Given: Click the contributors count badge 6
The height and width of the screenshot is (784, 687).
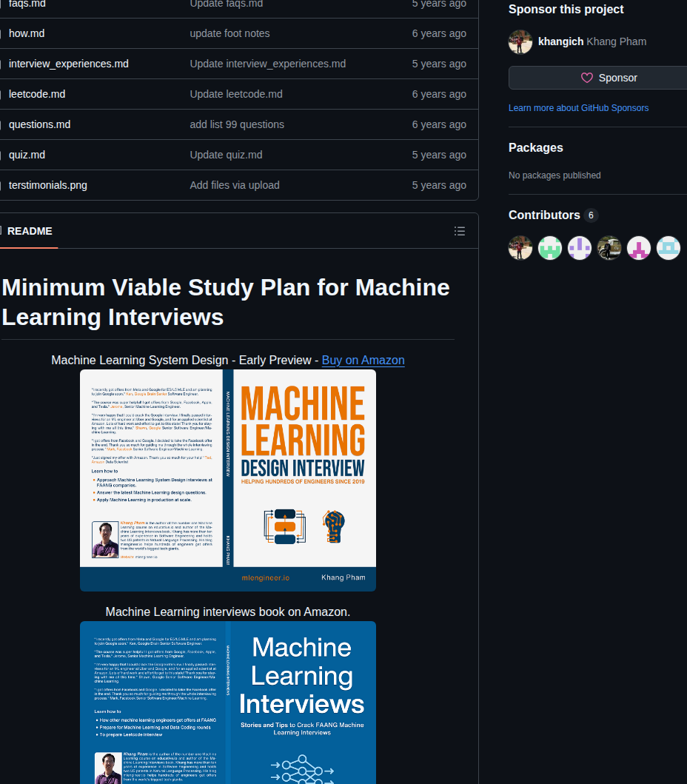Looking at the screenshot, I should tap(591, 215).
